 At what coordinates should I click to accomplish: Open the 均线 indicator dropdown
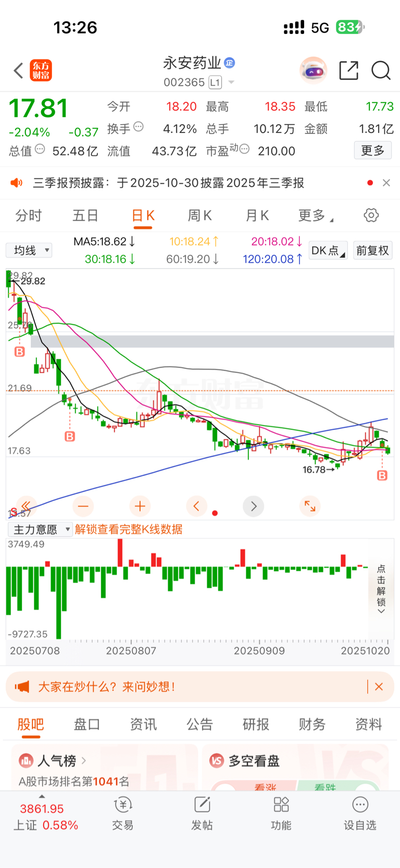[29, 250]
